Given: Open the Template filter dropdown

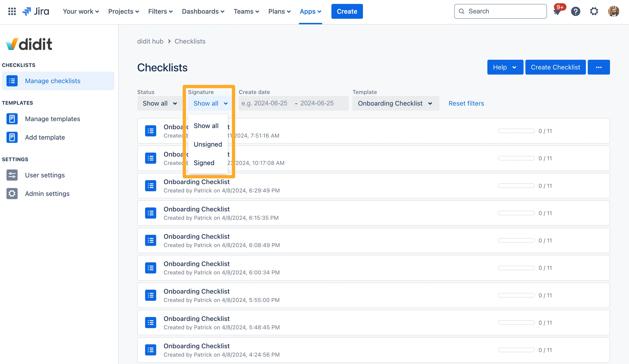Looking at the screenshot, I should point(396,103).
